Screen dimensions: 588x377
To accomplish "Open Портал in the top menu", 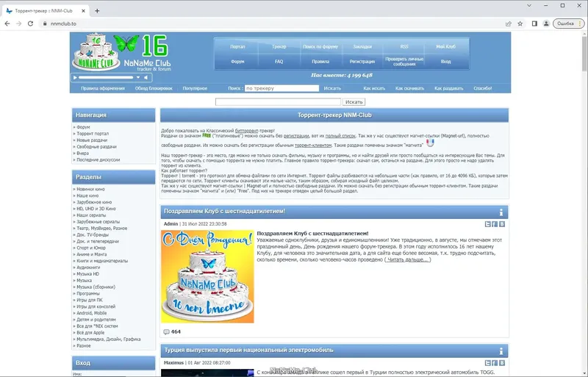I will tap(237, 47).
